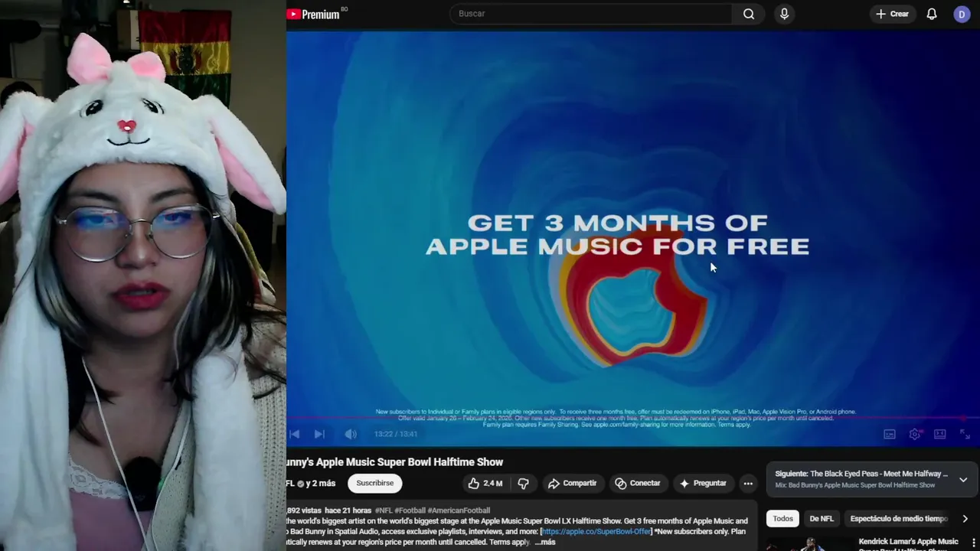
Task: Click the magnifying glass search button
Action: tap(749, 14)
